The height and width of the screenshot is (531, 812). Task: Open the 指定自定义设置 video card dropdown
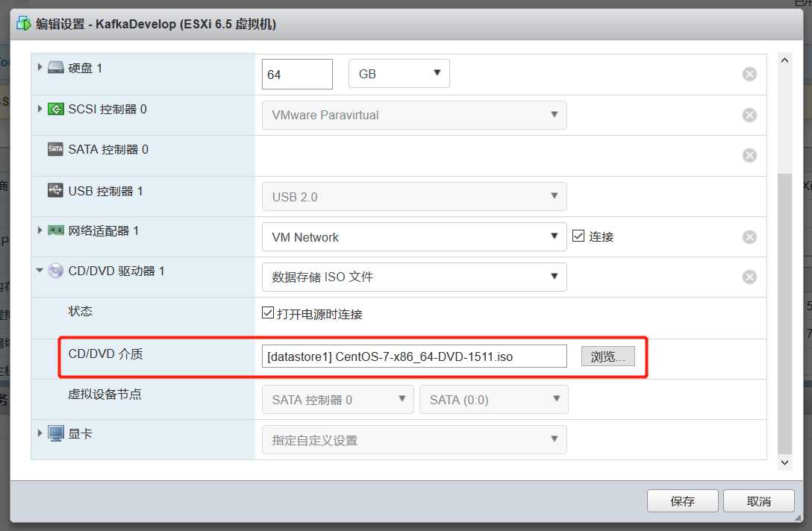click(x=414, y=440)
